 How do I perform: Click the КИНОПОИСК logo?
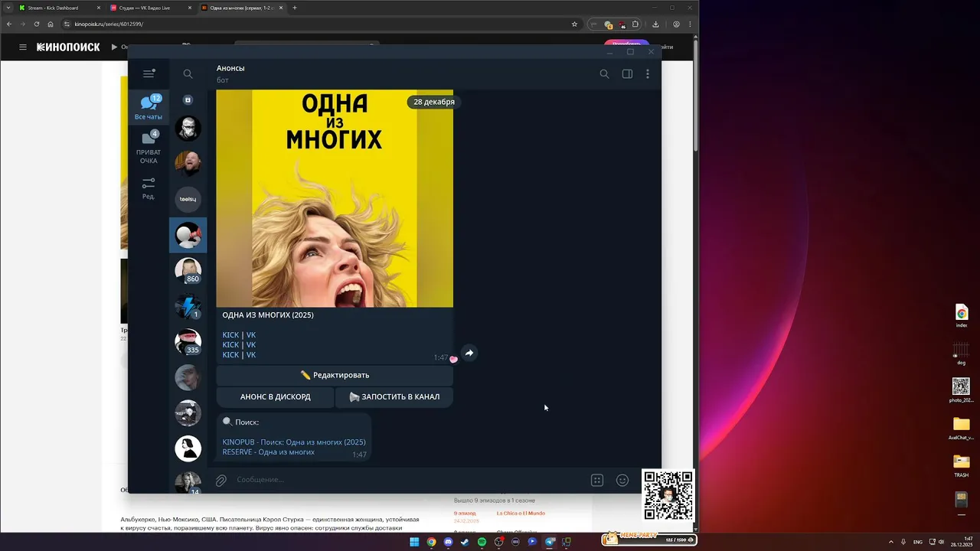pos(68,47)
